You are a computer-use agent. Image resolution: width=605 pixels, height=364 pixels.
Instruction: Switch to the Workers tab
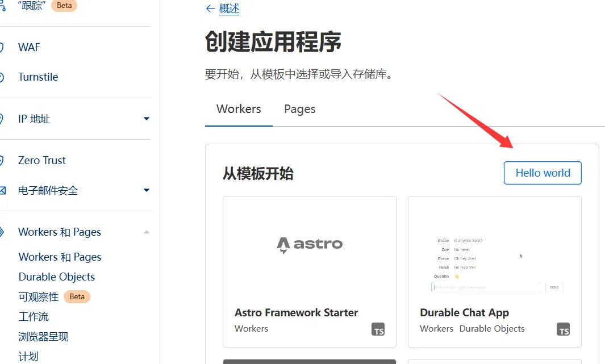(239, 109)
